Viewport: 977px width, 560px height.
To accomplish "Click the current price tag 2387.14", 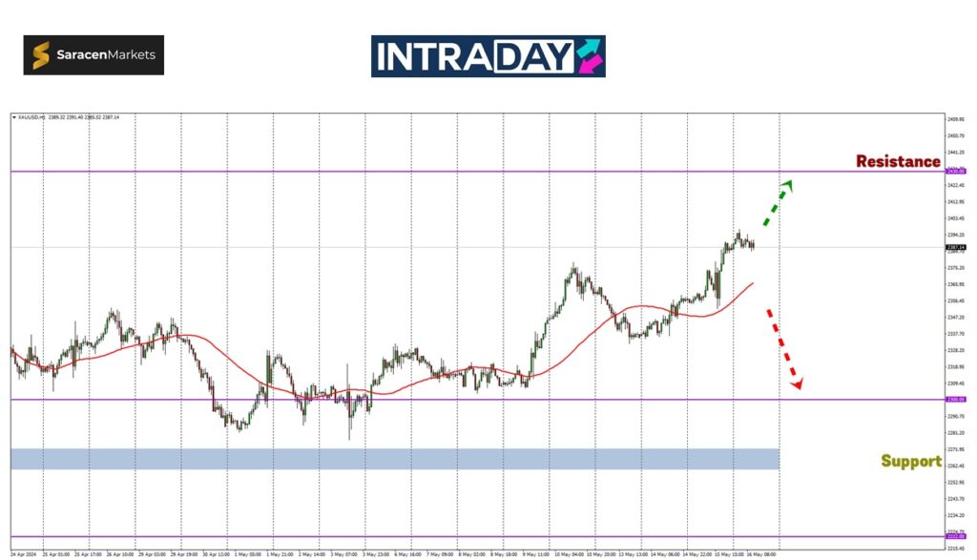I will [x=955, y=247].
